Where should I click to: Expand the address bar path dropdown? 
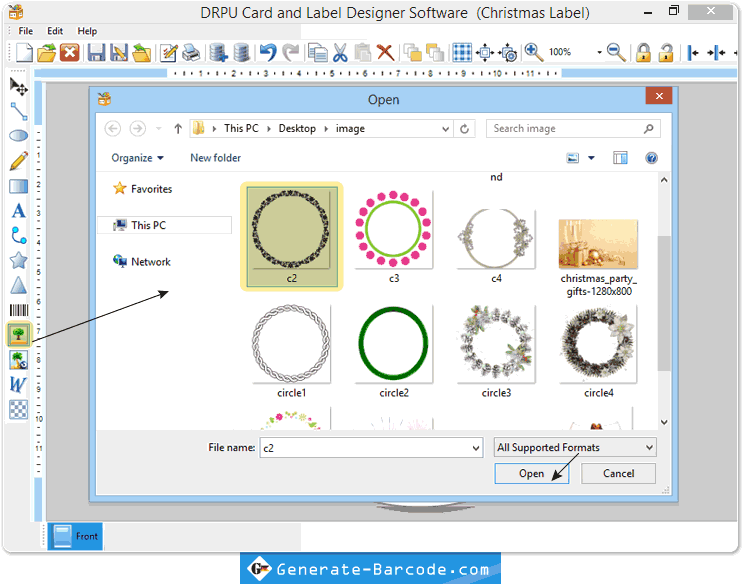point(445,129)
